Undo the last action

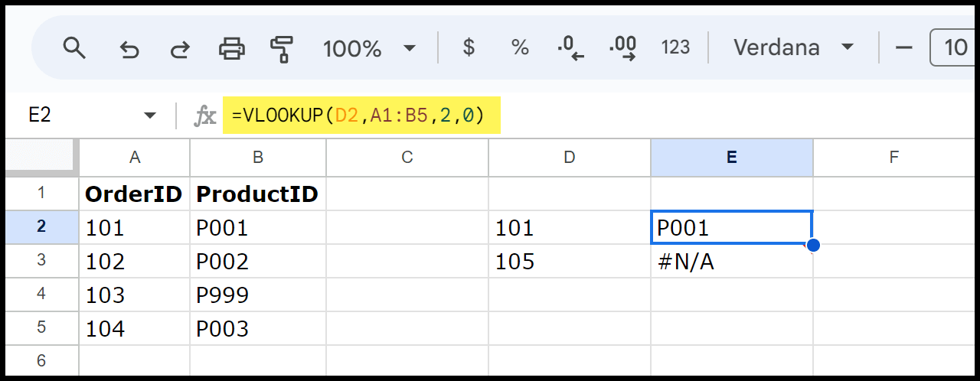[x=129, y=49]
